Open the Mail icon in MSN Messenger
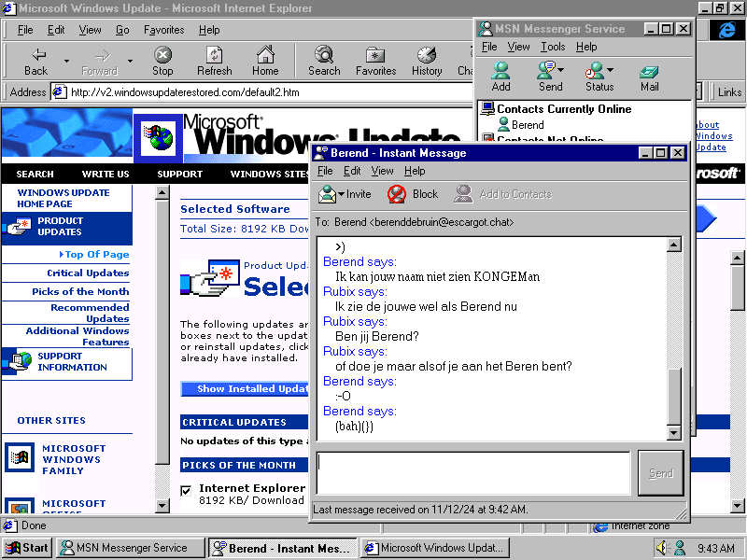This screenshot has width=747, height=560. pyautogui.click(x=649, y=77)
